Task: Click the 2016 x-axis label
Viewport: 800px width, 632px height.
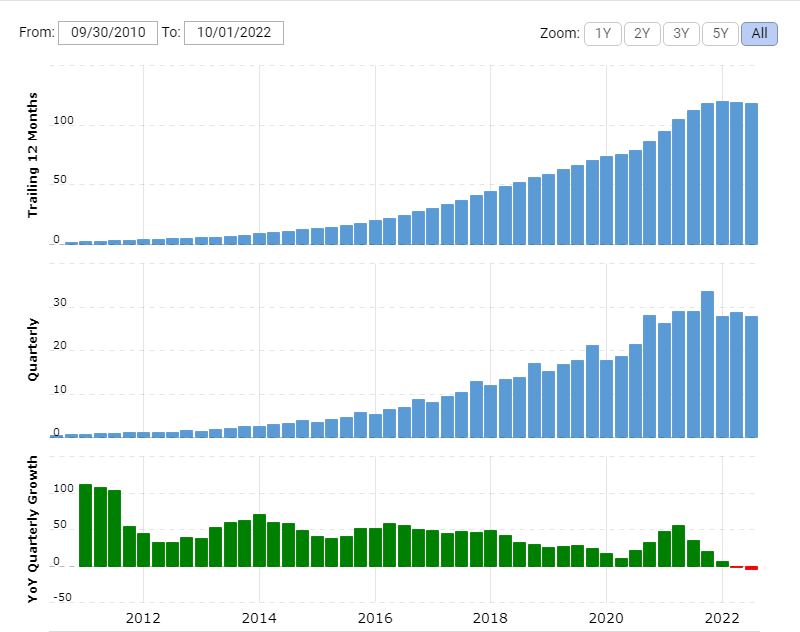Action: tap(375, 618)
